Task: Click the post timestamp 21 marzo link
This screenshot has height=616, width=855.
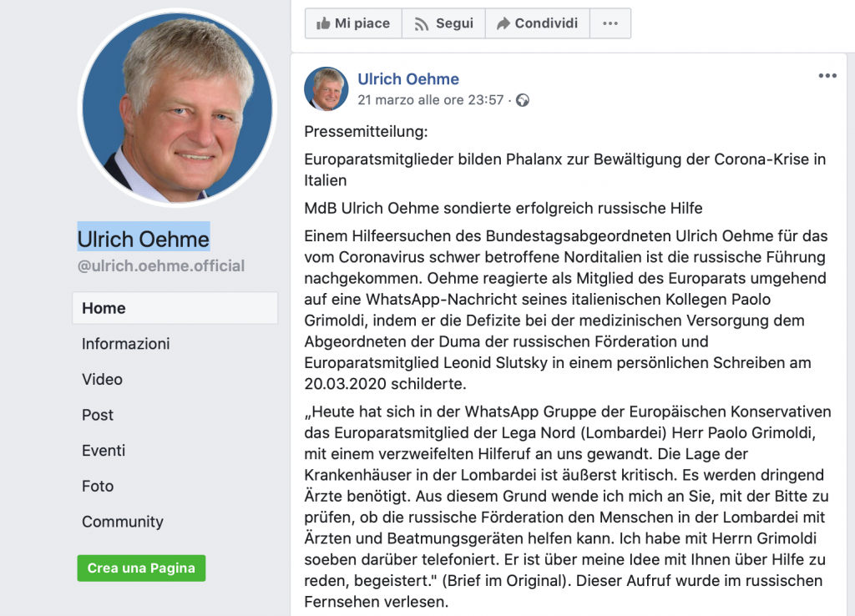Action: point(430,100)
